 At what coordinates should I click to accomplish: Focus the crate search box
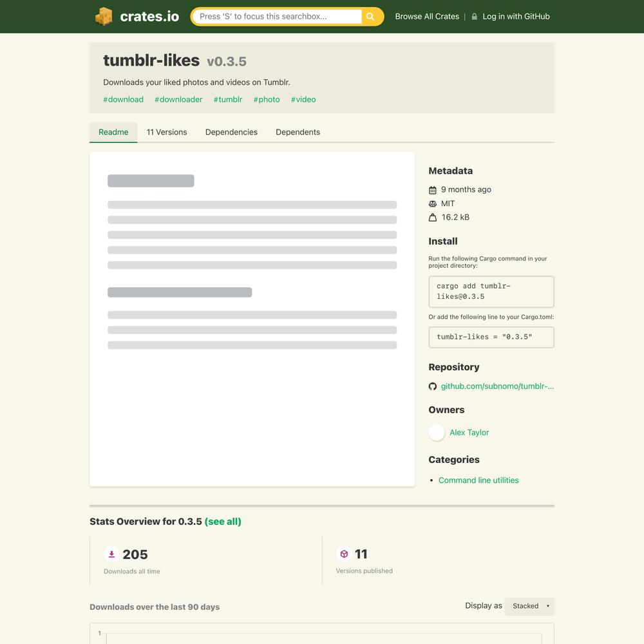point(278,17)
